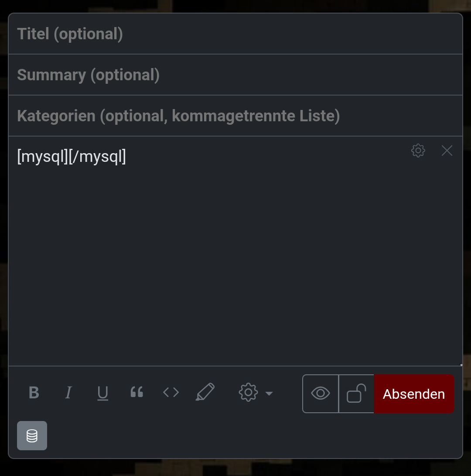
Task: Select the Kategorien input field
Action: (x=235, y=116)
